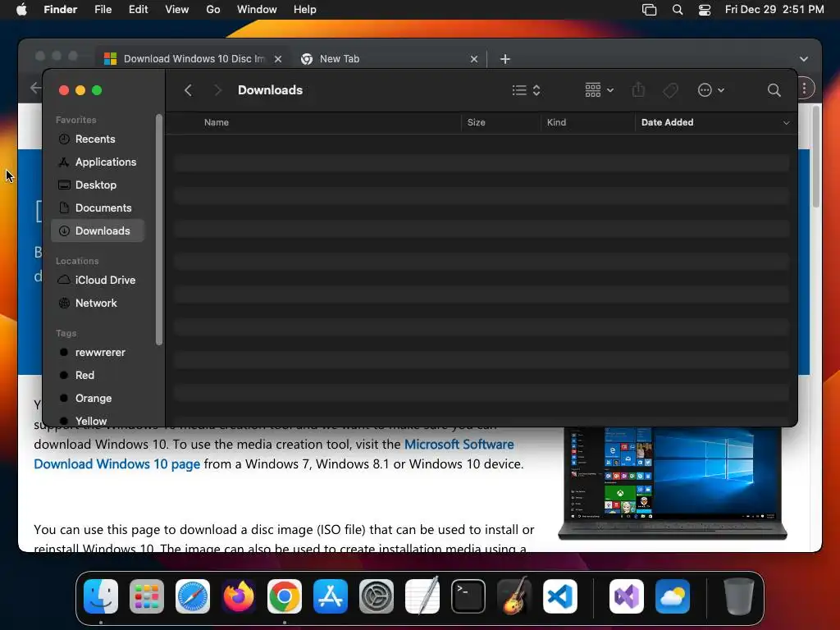Open TextEdit from the Dock
Image resolution: width=840 pixels, height=630 pixels.
click(422, 596)
